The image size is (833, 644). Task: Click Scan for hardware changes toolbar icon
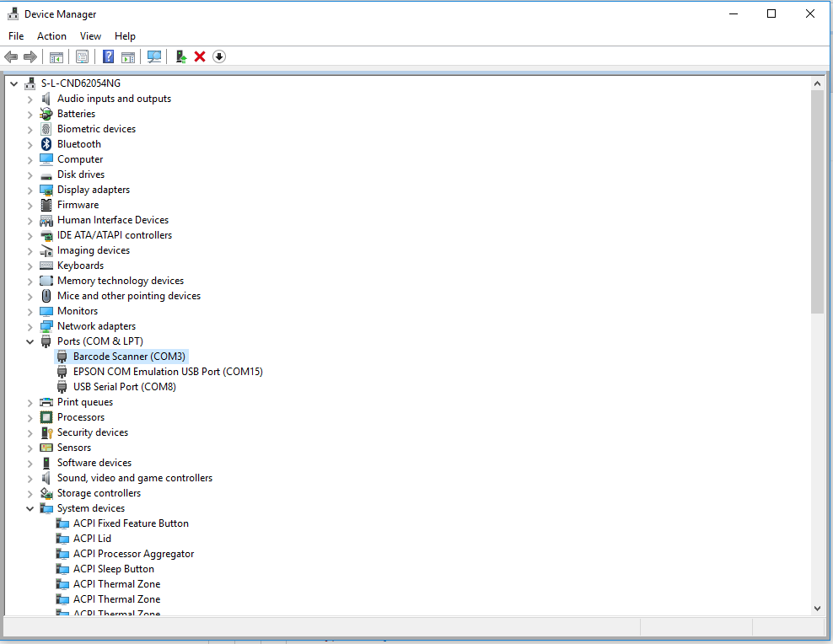point(154,56)
